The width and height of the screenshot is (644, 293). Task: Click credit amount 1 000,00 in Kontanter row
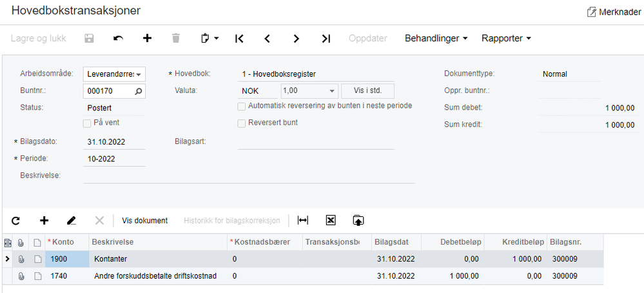515,259
